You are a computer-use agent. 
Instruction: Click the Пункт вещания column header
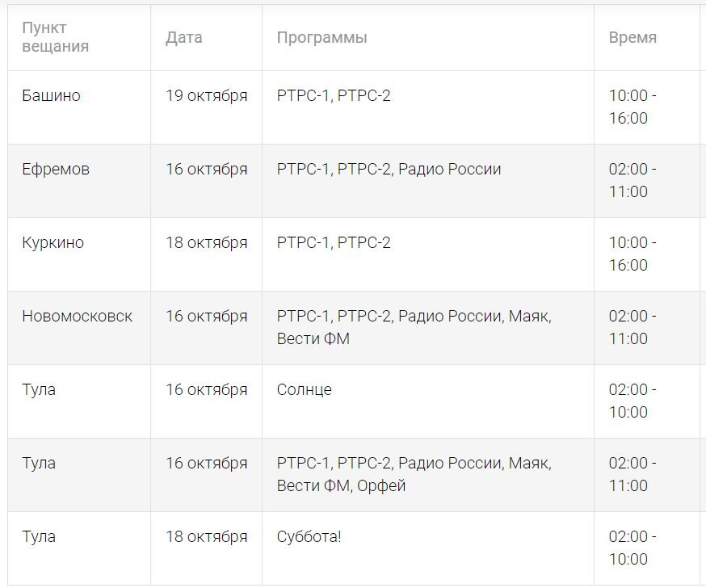[55, 38]
